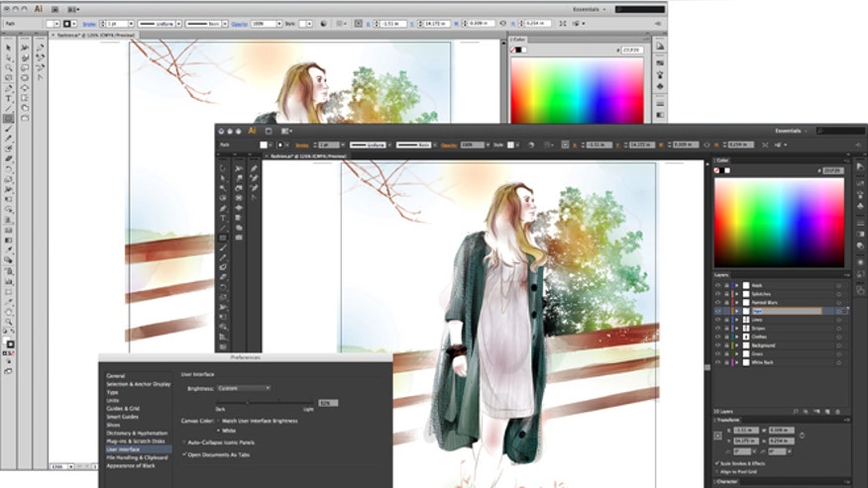Screen dimensions: 868x488
Task: Pick a color from the dark window's spectrum
Action: click(x=779, y=223)
